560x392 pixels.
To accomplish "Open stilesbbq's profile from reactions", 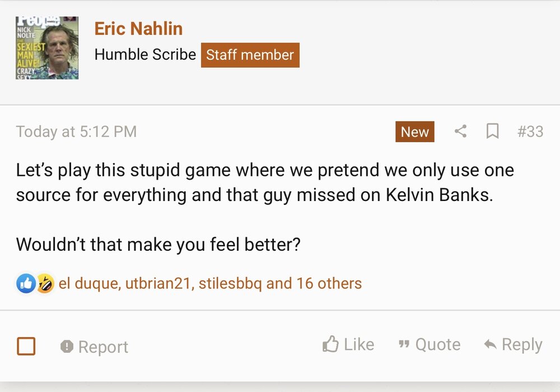I will [x=230, y=284].
